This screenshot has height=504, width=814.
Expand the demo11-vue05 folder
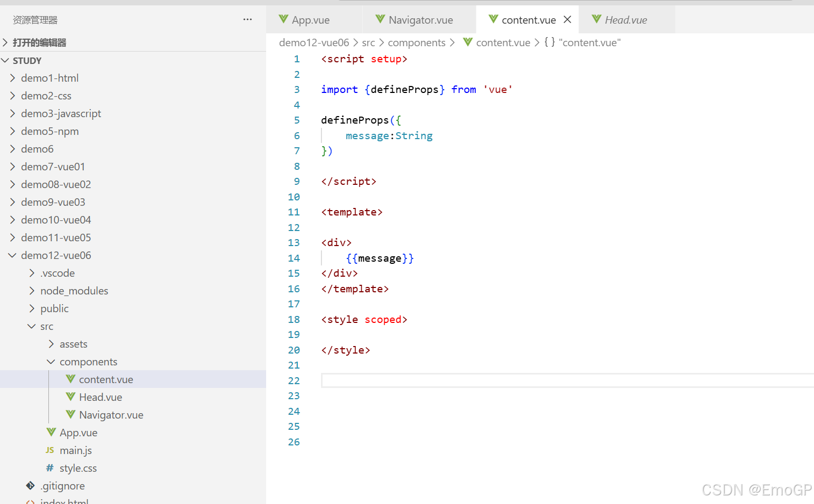pos(12,237)
